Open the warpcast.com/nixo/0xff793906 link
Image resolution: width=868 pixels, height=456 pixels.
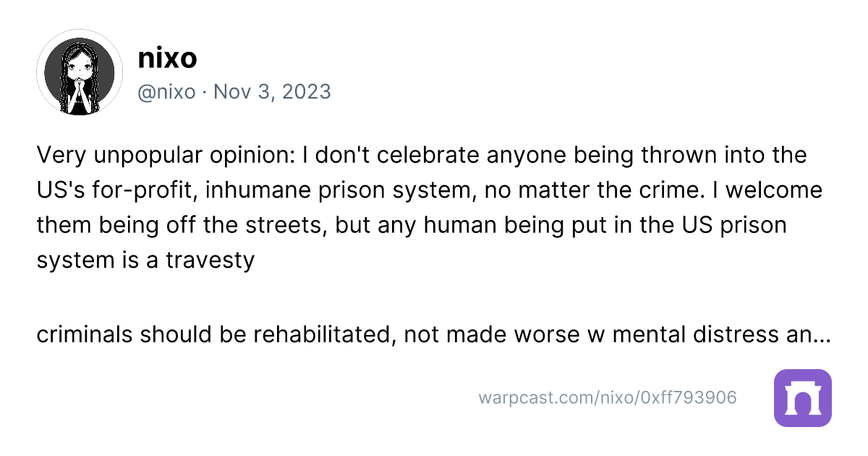[608, 397]
